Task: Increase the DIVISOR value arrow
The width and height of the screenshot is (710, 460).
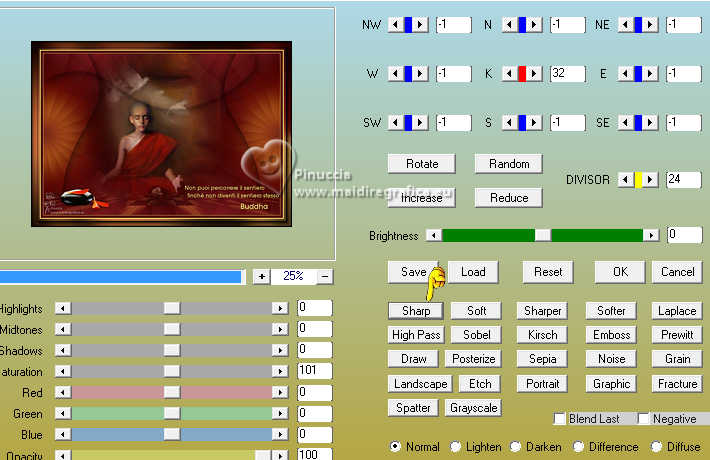Action: 651,180
